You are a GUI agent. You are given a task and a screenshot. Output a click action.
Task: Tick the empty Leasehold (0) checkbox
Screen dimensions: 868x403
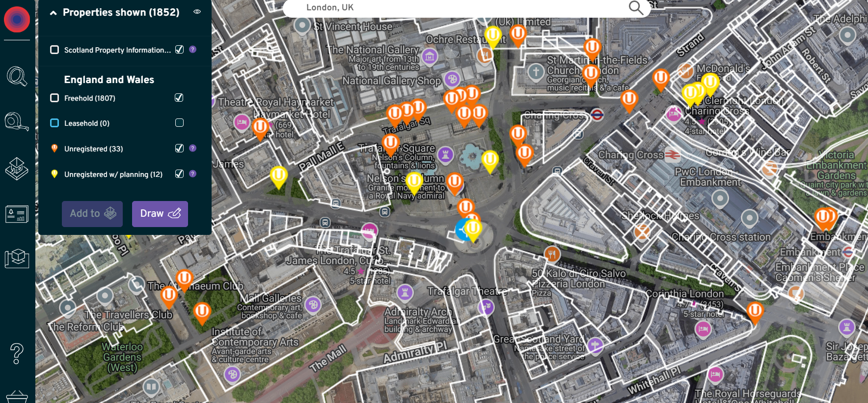point(179,122)
